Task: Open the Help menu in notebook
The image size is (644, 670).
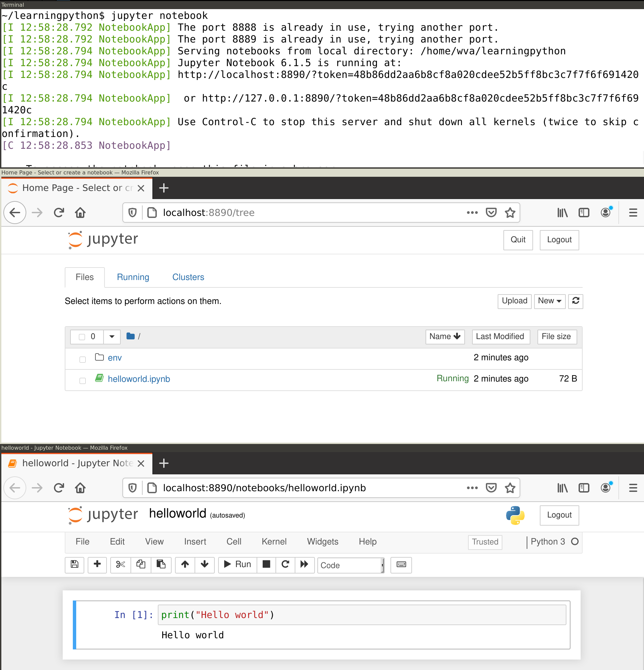Action: click(x=368, y=541)
